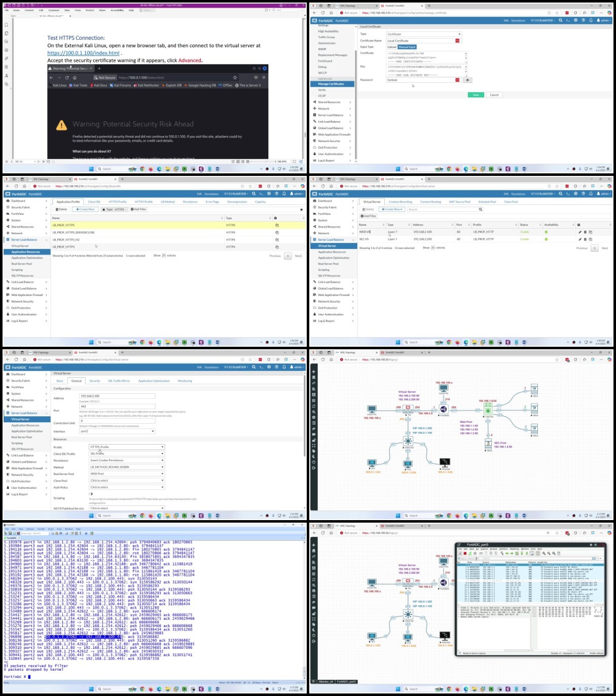
Task: Switch to the SSL Traffic Mirror tab
Action: tap(119, 381)
